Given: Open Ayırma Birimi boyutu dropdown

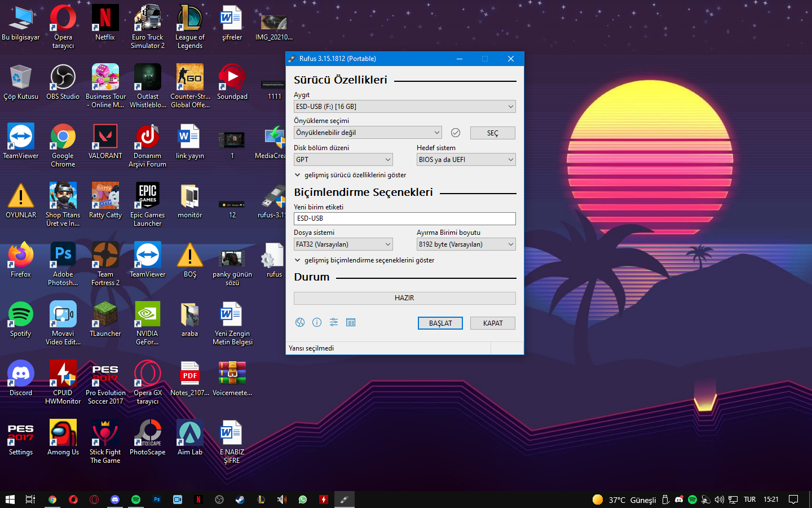Looking at the screenshot, I should coord(466,244).
